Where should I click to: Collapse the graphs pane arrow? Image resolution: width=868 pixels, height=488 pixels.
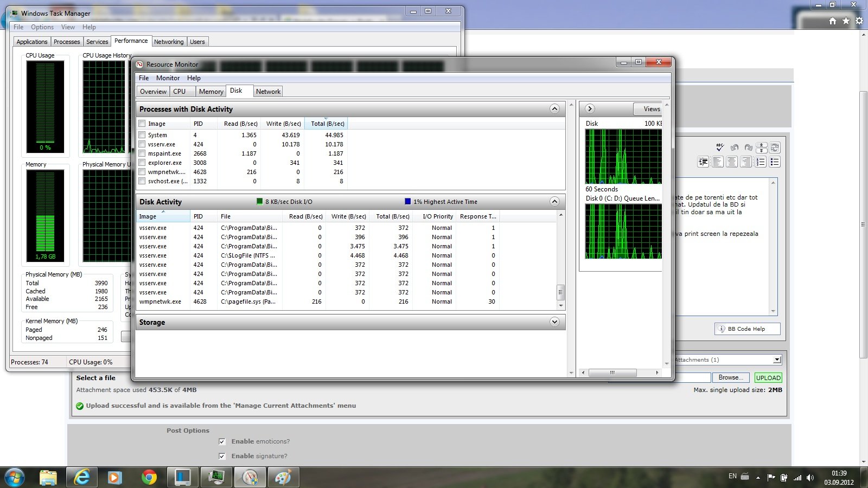(590, 109)
